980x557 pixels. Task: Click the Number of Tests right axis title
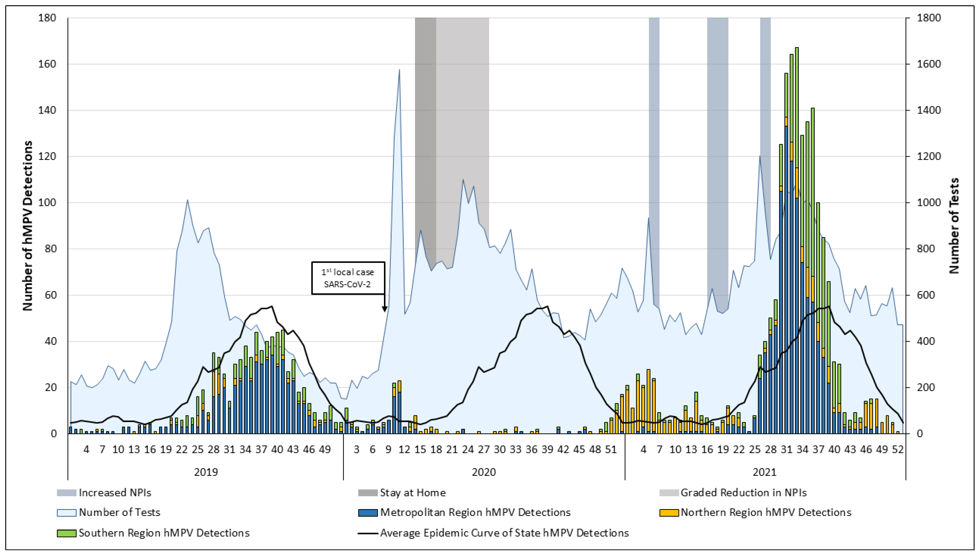[954, 226]
